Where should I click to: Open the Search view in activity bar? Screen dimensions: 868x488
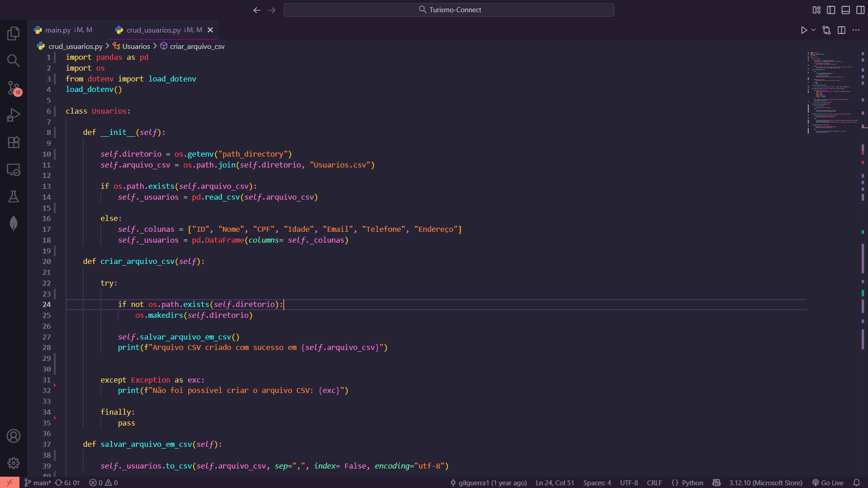coord(14,61)
